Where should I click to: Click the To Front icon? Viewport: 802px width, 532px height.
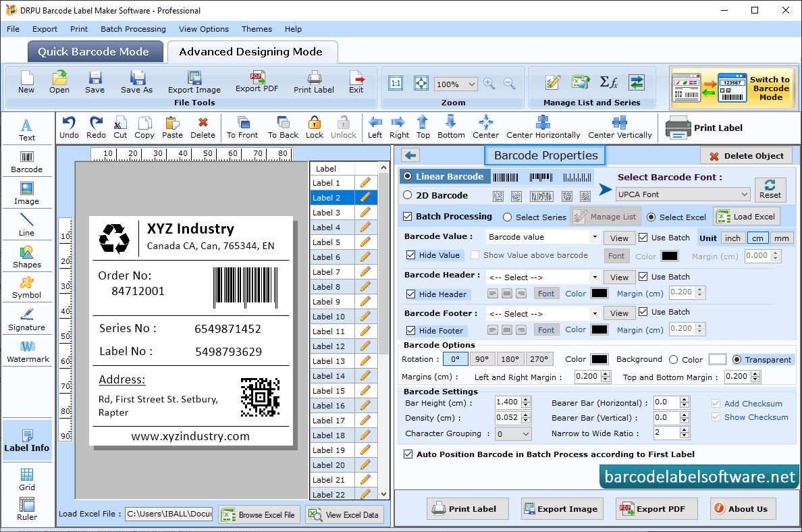(x=242, y=128)
